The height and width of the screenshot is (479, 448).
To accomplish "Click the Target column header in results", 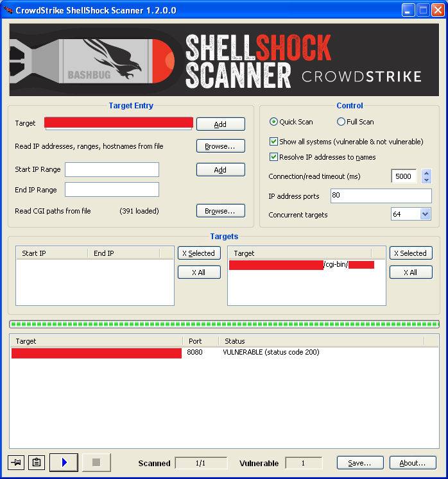I will pos(96,341).
